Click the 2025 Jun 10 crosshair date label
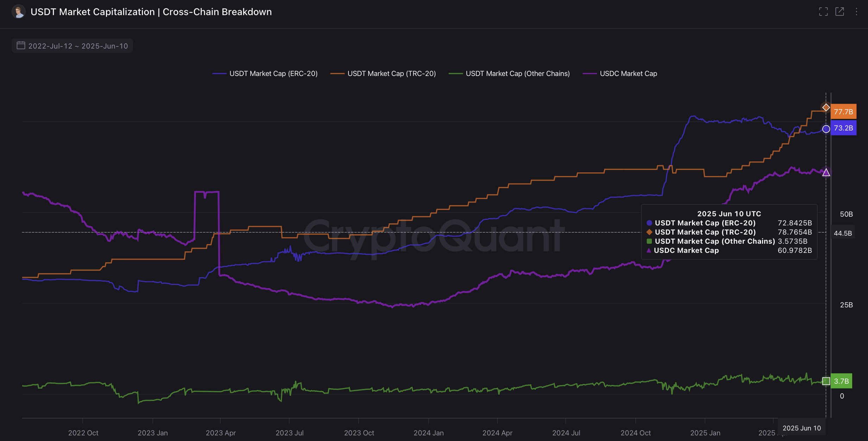This screenshot has height=441, width=868. coord(801,428)
